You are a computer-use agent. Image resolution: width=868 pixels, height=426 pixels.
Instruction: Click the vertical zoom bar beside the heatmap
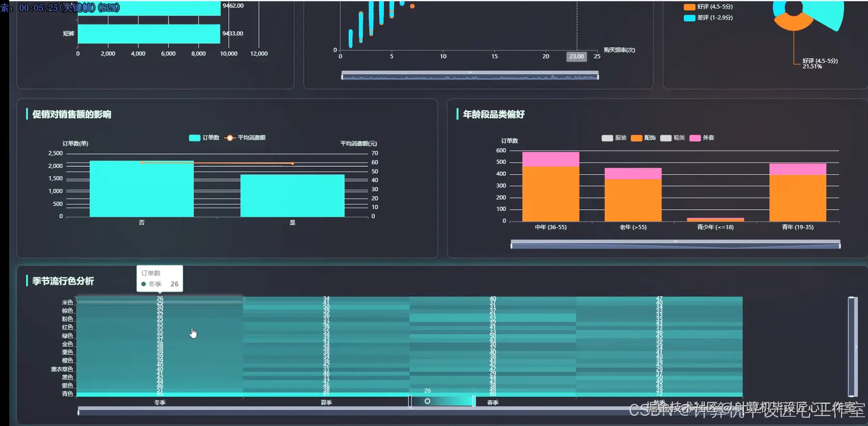(x=853, y=346)
